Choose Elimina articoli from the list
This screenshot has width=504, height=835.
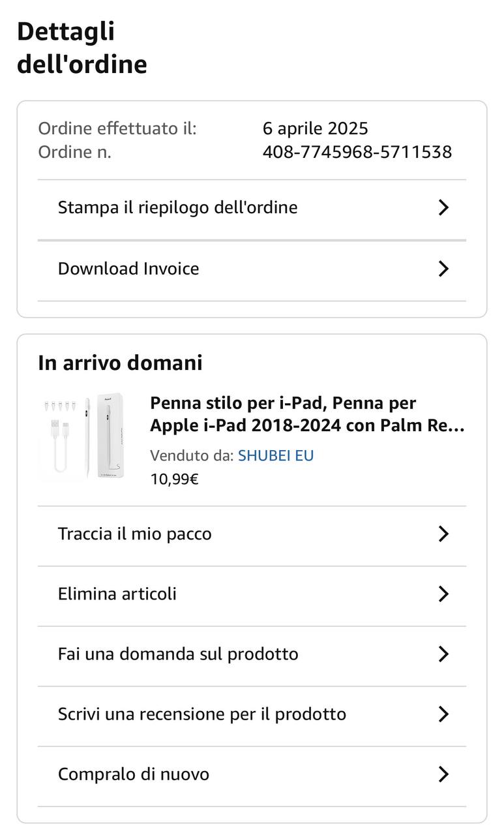(117, 594)
